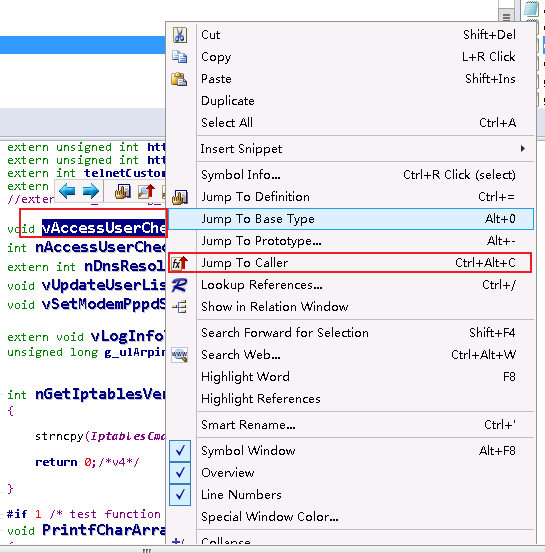
Task: Open Search Web... entry
Action: (x=351, y=355)
